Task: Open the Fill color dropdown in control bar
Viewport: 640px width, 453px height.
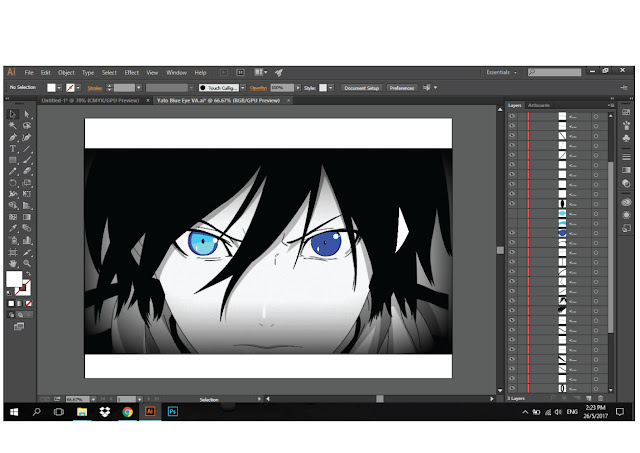Action: [x=59, y=88]
